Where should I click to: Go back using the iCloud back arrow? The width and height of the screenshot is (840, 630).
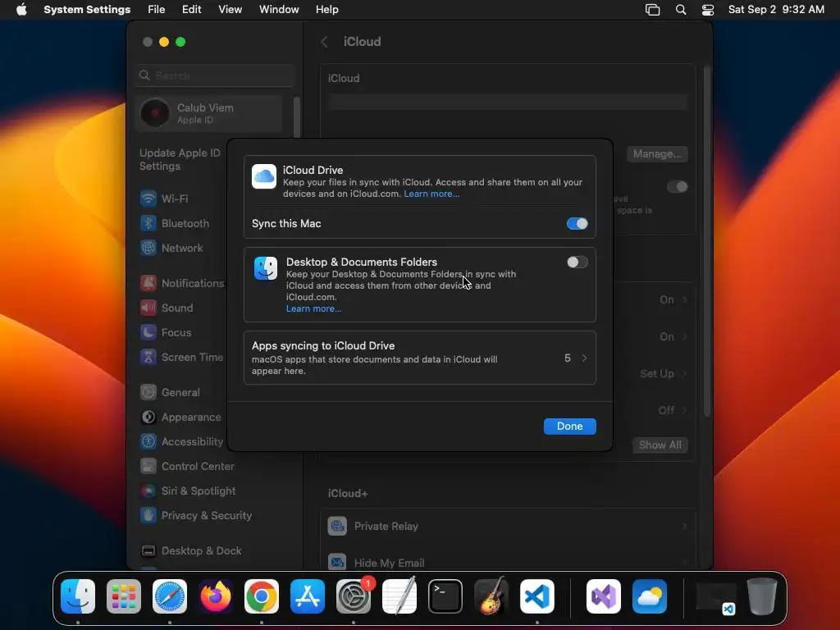(324, 42)
